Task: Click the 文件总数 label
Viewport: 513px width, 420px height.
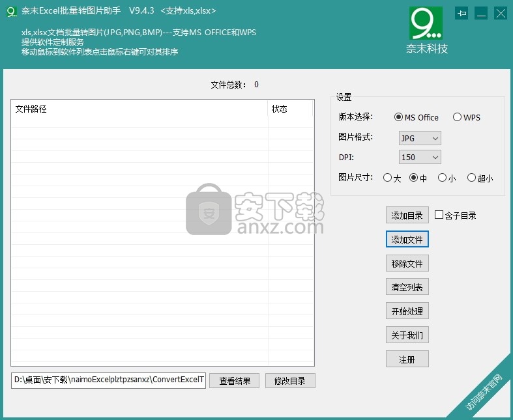Action: pyautogui.click(x=228, y=85)
